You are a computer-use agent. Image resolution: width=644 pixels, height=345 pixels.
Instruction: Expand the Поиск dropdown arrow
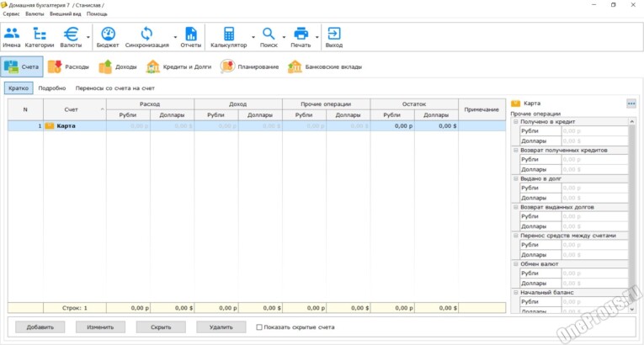[284, 37]
